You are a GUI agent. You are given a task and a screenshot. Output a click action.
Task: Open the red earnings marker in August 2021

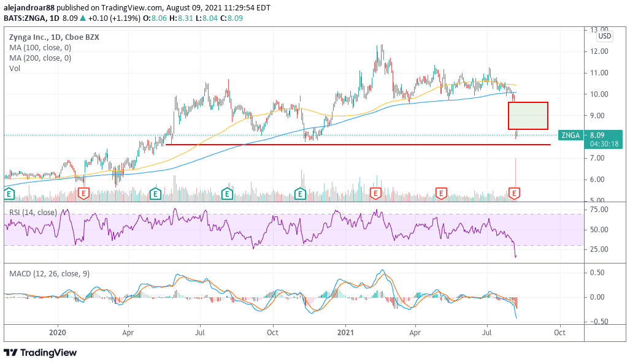pyautogui.click(x=514, y=194)
